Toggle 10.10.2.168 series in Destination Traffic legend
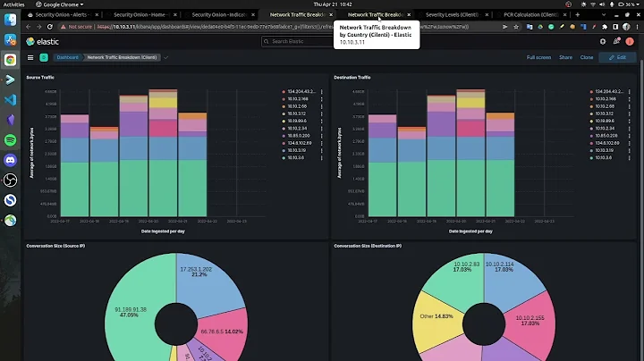 tap(606, 99)
